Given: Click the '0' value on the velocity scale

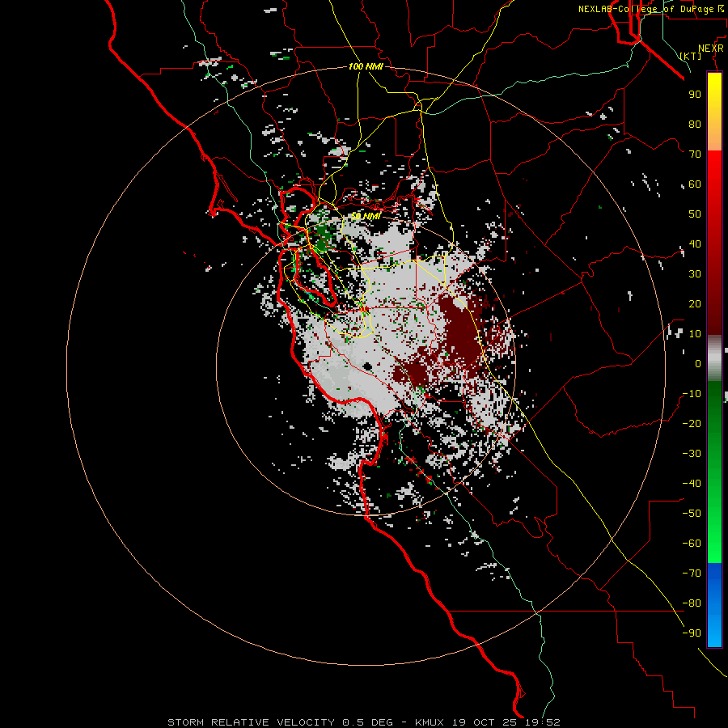Looking at the screenshot, I should coord(698,363).
